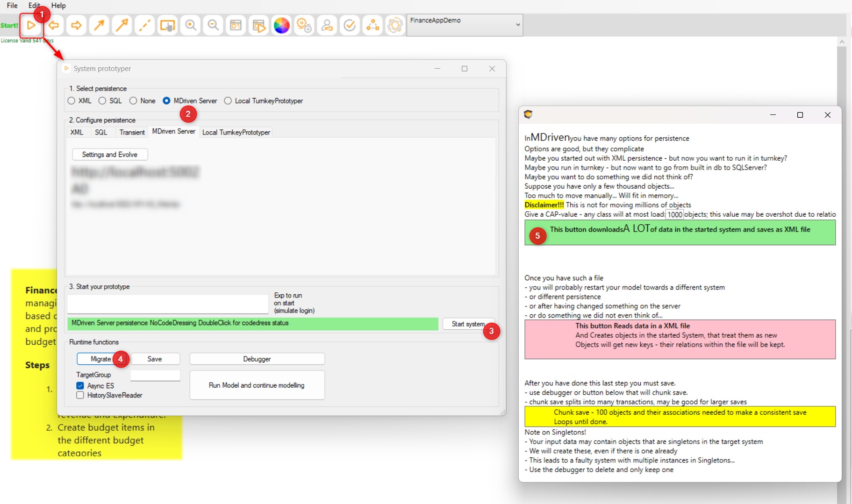Open the color wheel icon

[x=281, y=25]
